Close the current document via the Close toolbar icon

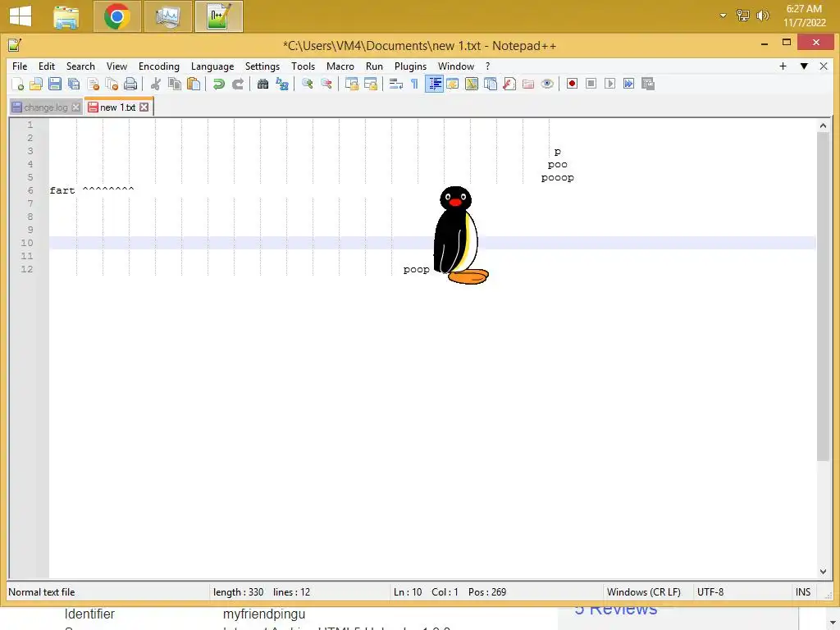pos(93,84)
